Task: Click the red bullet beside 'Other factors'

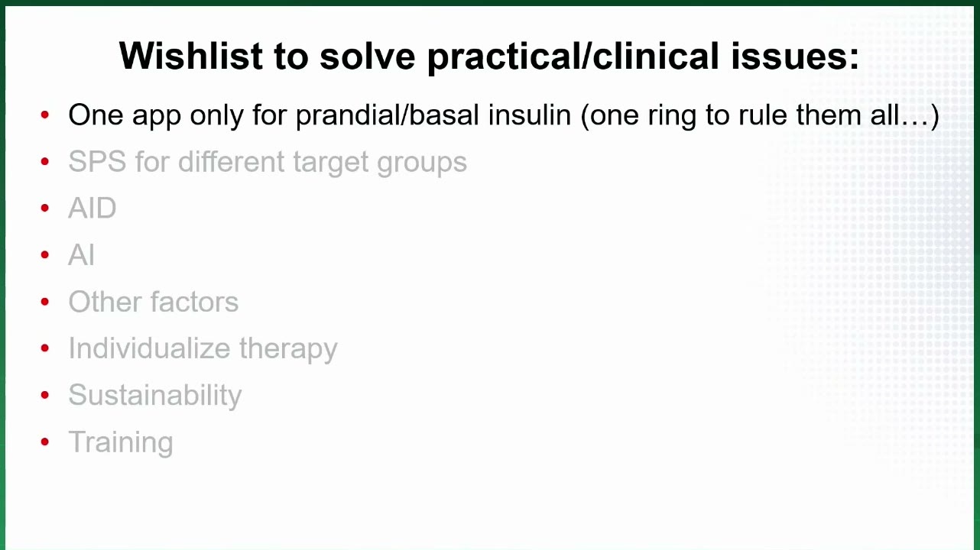Action: (45, 302)
